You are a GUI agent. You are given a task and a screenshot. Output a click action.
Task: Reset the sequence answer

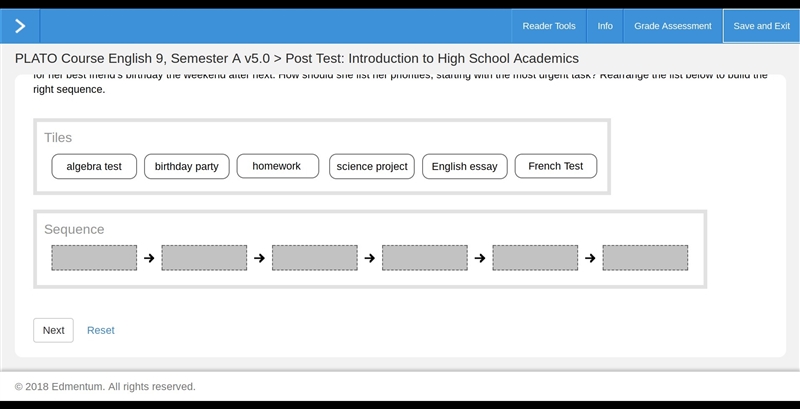(101, 330)
